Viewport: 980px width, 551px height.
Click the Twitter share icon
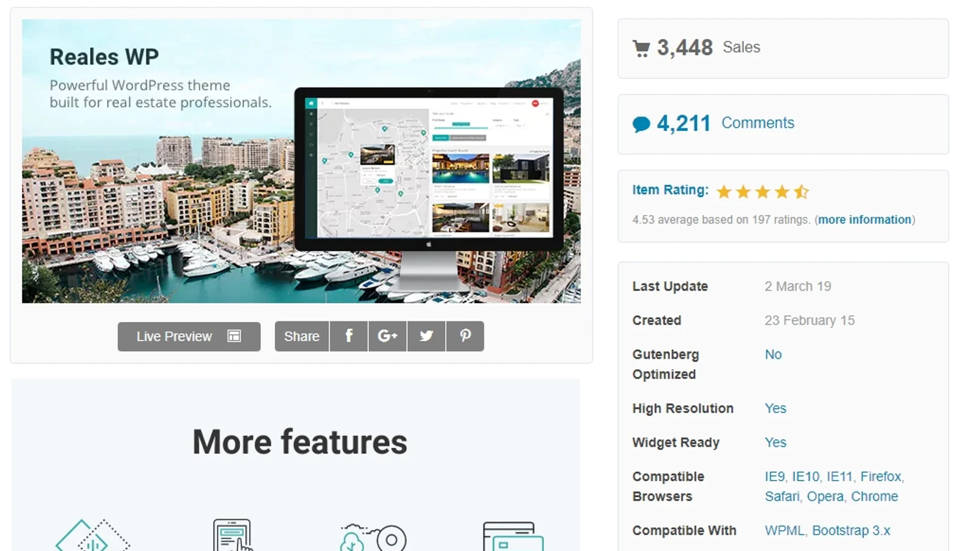426,336
